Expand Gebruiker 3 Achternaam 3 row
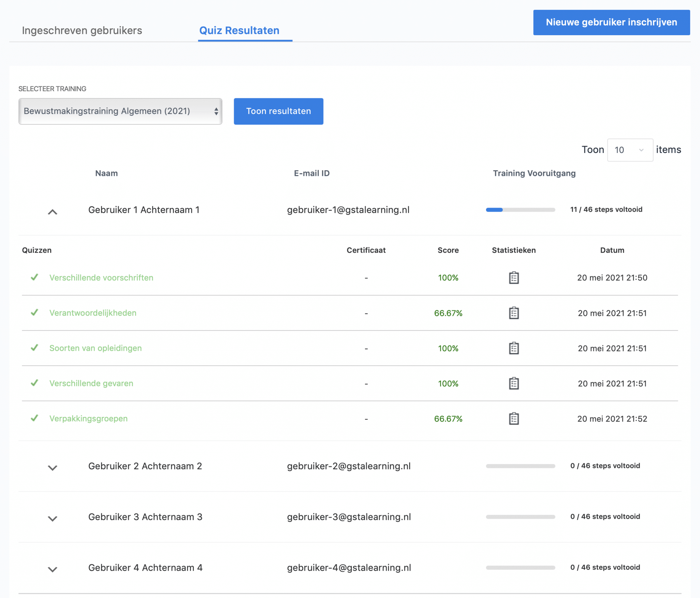Viewport: 700px width, 598px height. (52, 518)
